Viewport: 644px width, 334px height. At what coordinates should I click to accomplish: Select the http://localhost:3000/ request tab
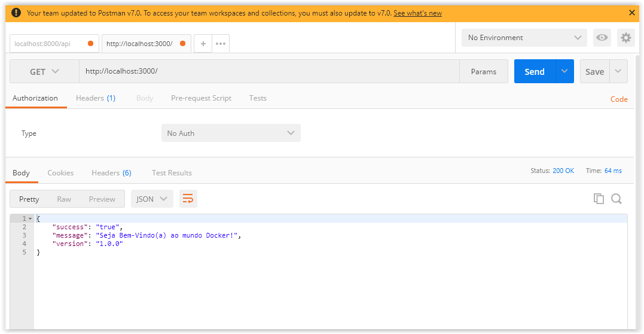pyautogui.click(x=146, y=44)
